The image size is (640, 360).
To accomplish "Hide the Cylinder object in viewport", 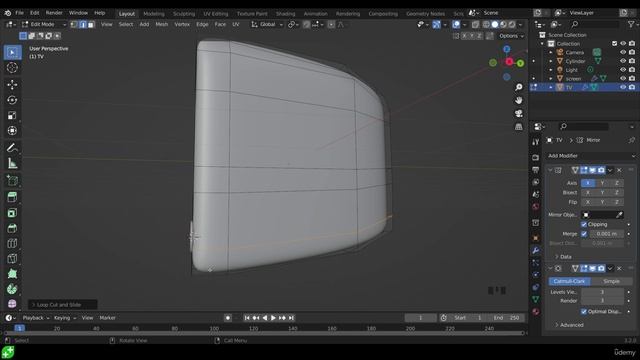I will (623, 61).
